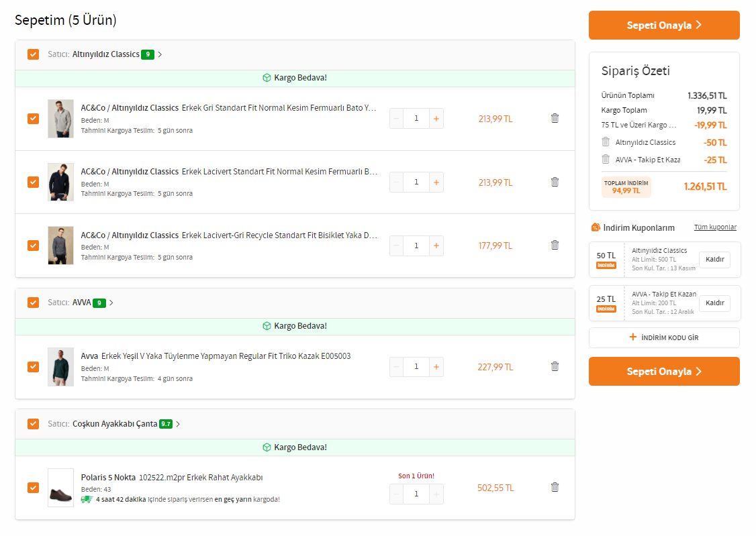Viewport: 756px width, 536px height.
Task: Remove the 50 TL Altınyıldız Classics coupon
Action: 714,260
